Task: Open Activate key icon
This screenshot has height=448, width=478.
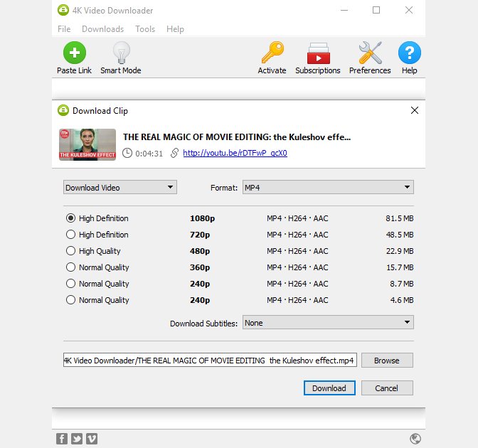Action: click(x=272, y=53)
